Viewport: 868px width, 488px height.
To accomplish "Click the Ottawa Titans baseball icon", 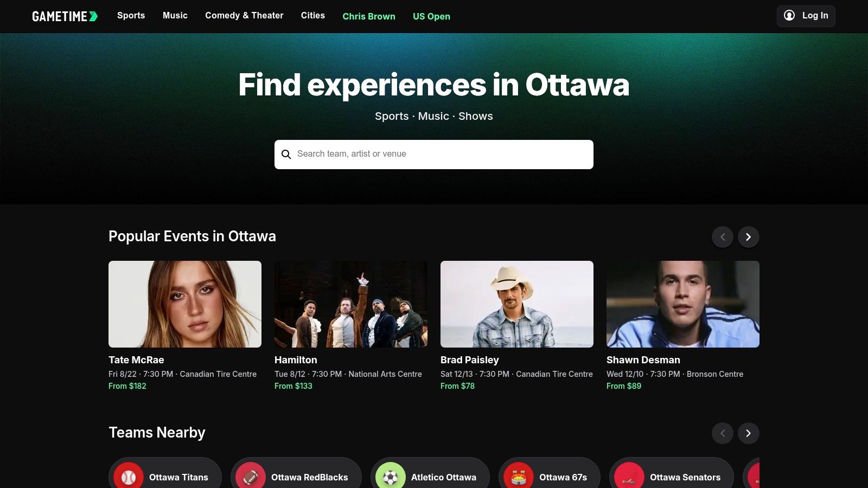I will pos(129,477).
